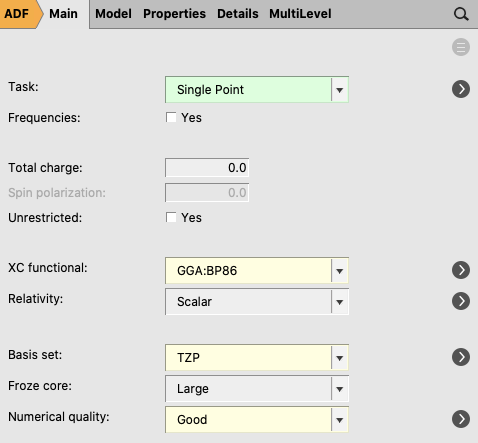Open the round hamburger menu icon
The height and width of the screenshot is (443, 478).
coord(461,47)
